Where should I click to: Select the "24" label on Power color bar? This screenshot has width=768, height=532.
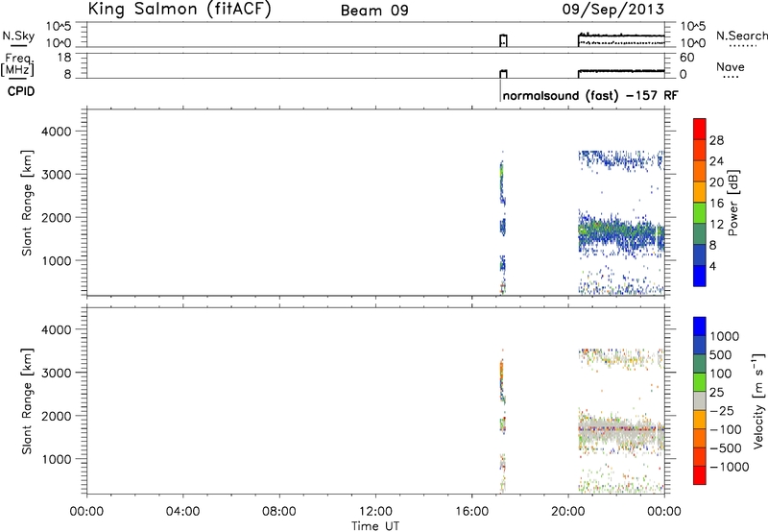(x=716, y=161)
